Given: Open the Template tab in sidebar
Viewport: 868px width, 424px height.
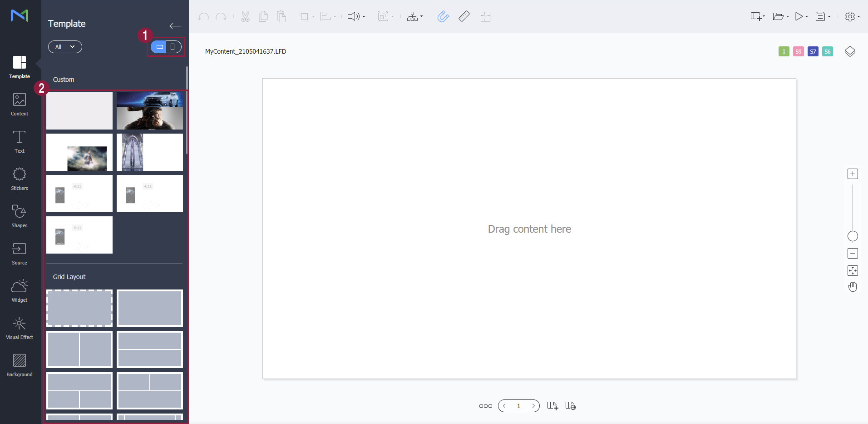Looking at the screenshot, I should coord(20,67).
